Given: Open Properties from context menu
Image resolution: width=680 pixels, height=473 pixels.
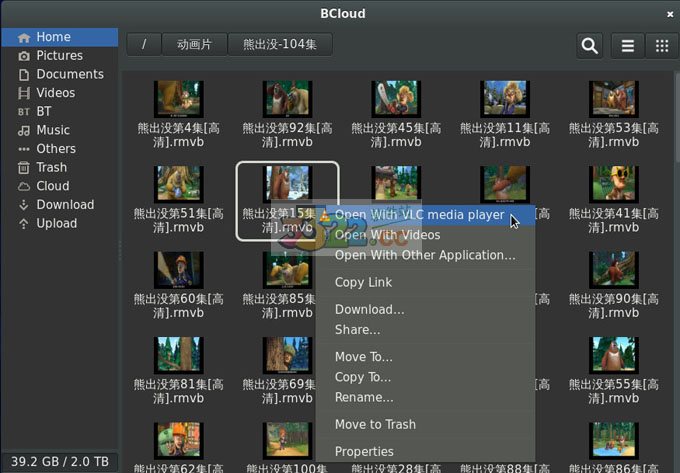Looking at the screenshot, I should (425, 452).
